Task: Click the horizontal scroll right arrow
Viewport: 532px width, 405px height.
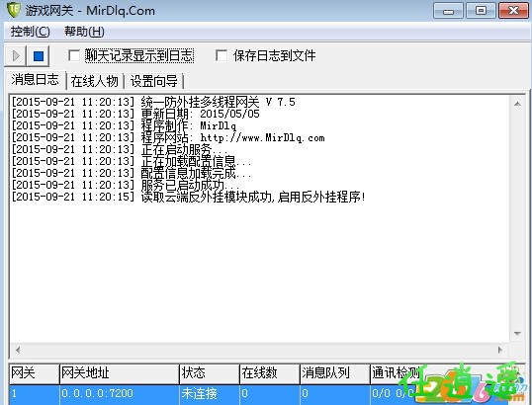Action: click(500, 350)
